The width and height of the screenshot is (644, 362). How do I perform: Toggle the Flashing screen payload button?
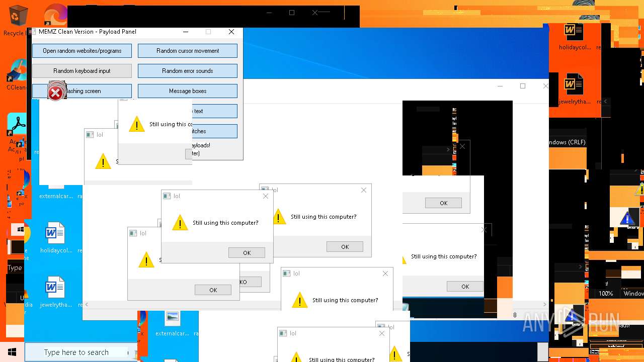pyautogui.click(x=82, y=91)
